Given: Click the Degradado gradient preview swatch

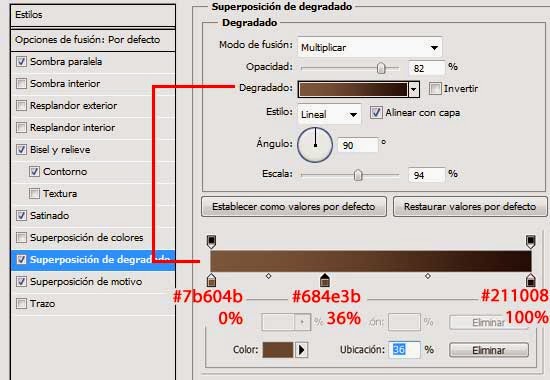Looking at the screenshot, I should pos(353,89).
